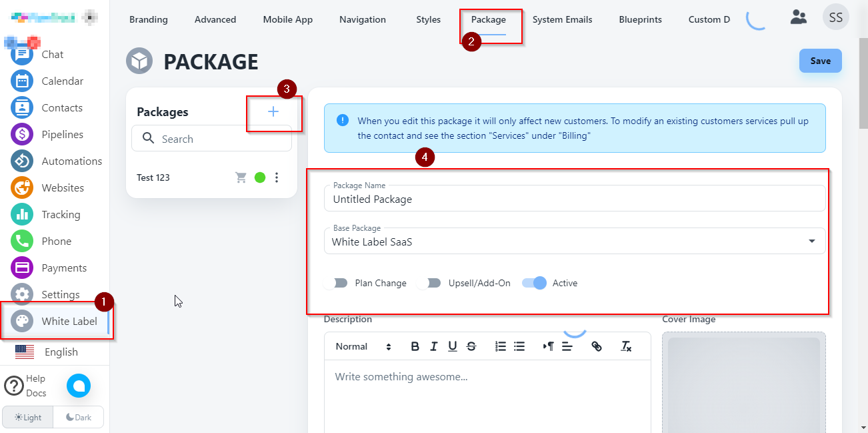The width and height of the screenshot is (868, 433).
Task: Switch to the System Emails tab
Action: [x=562, y=19]
